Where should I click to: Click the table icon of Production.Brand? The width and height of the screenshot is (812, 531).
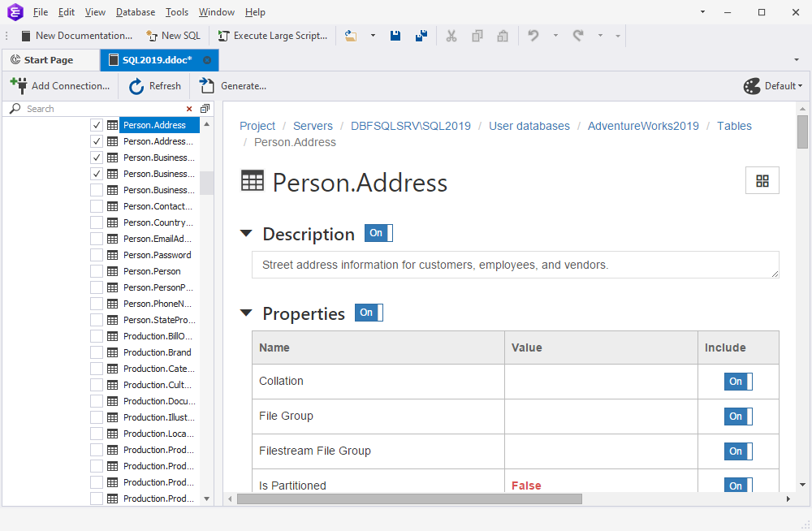(112, 352)
